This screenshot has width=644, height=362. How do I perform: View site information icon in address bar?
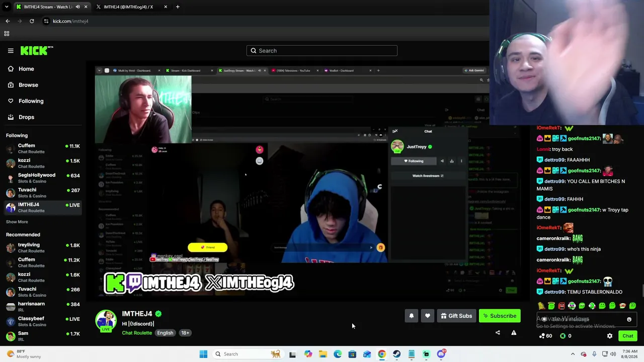click(46, 21)
